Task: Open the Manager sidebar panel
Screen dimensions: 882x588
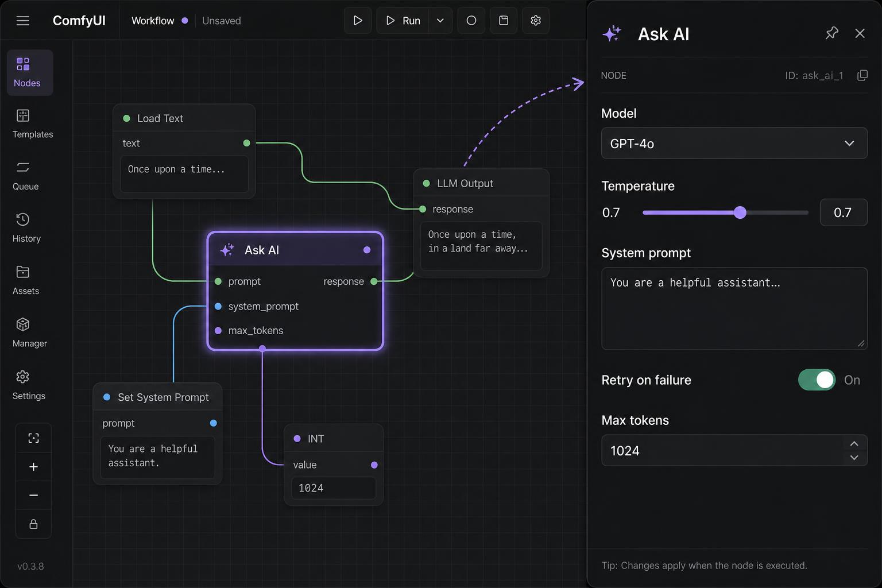Action: coord(30,333)
